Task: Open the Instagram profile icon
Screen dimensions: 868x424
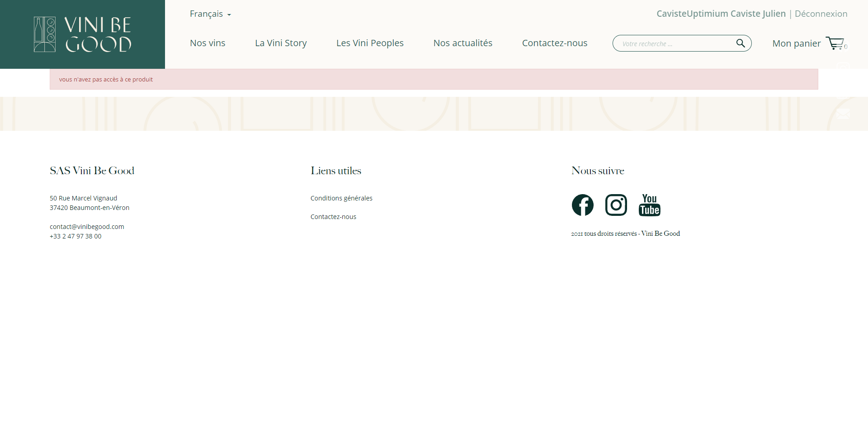Action: (x=616, y=205)
